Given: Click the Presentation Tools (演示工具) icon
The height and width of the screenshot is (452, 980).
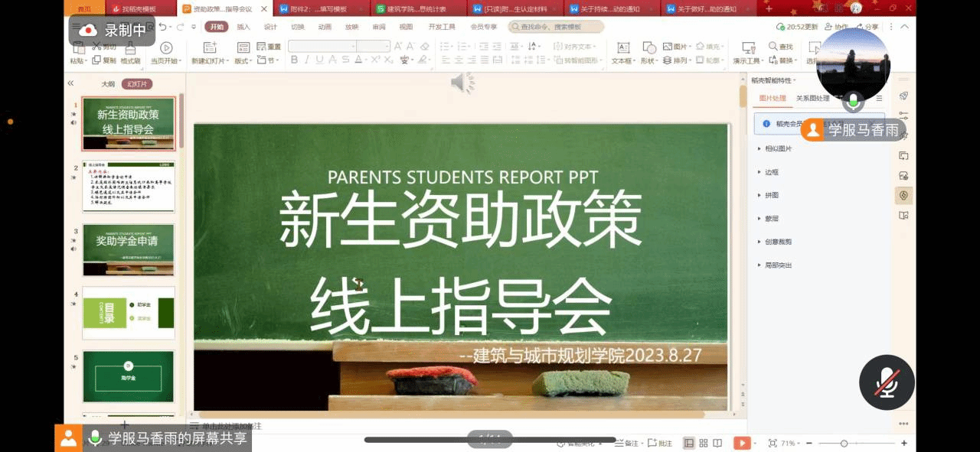Looking at the screenshot, I should pyautogui.click(x=749, y=47).
